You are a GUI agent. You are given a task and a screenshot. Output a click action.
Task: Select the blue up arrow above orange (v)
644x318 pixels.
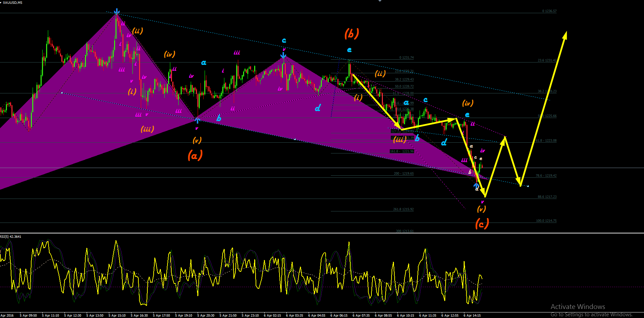coord(197,120)
